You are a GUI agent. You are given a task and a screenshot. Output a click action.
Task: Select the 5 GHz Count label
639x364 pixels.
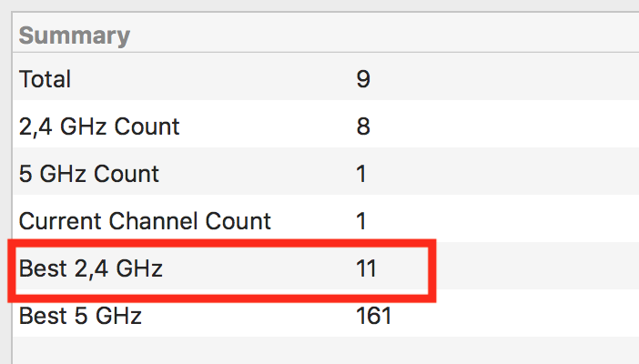tap(89, 174)
